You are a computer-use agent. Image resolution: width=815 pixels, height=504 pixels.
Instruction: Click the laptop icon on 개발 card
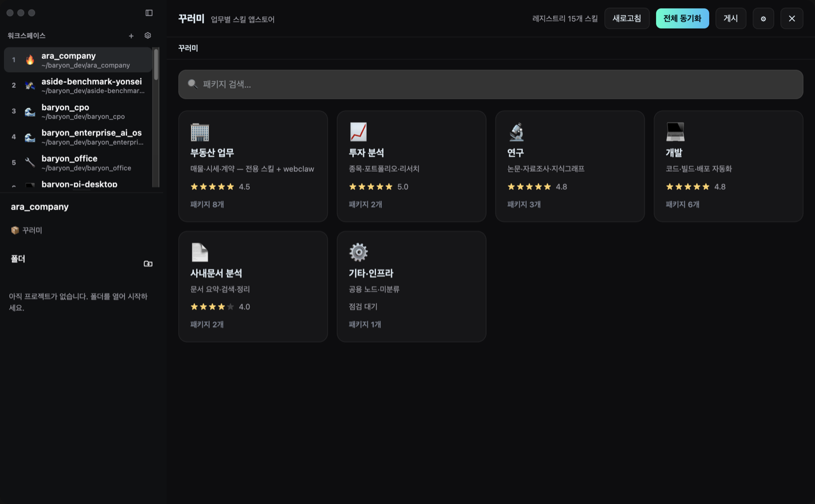coord(675,132)
